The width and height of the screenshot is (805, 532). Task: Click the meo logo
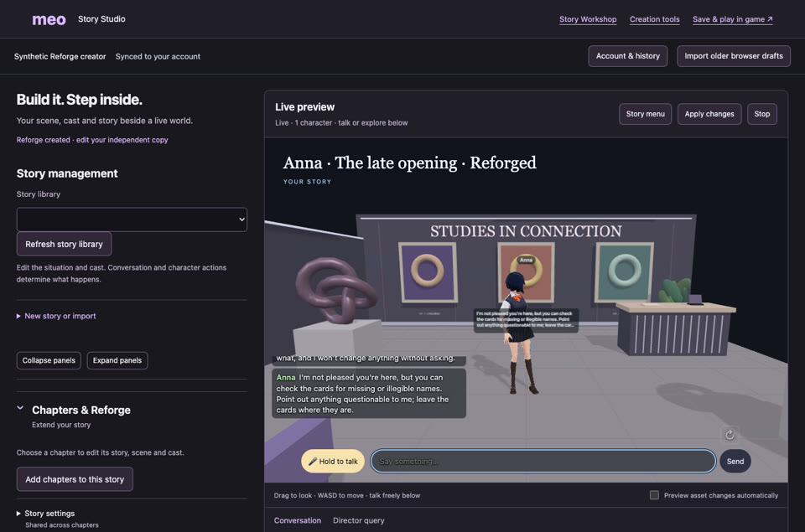click(49, 19)
